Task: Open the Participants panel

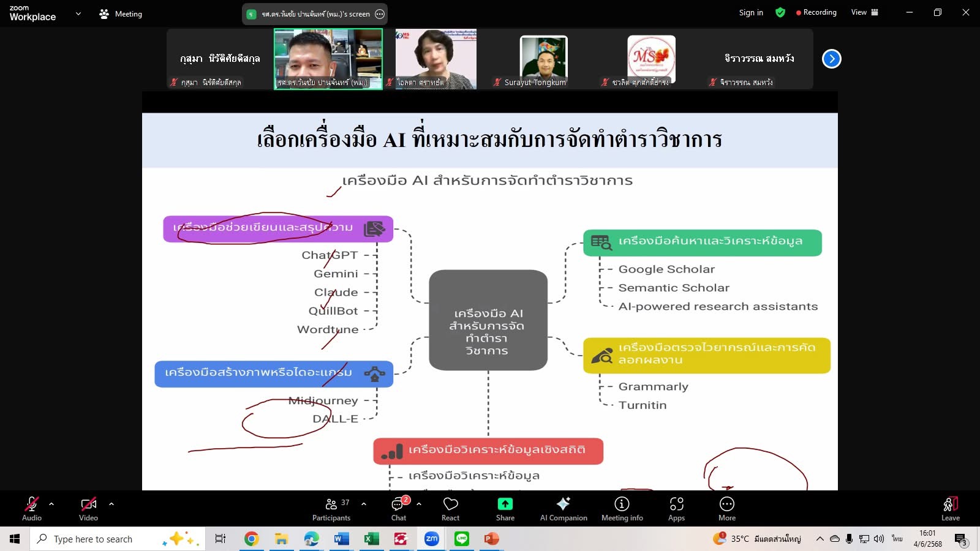Action: pyautogui.click(x=331, y=508)
